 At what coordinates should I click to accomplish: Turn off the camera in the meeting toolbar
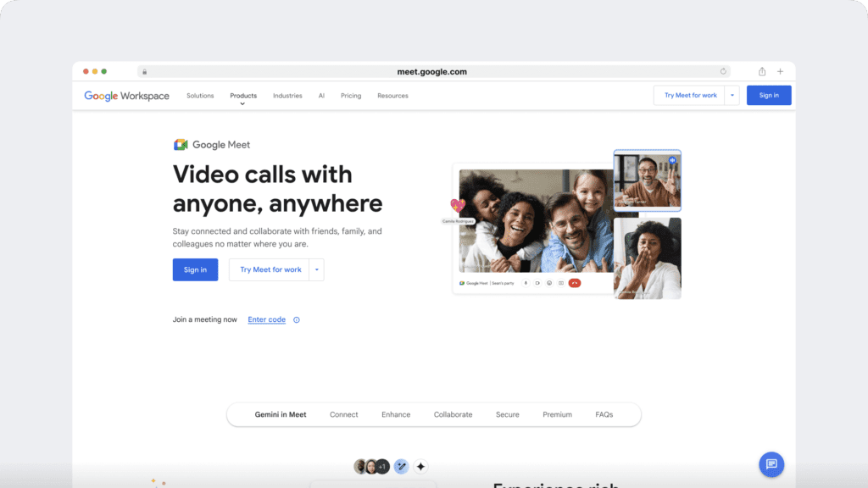(537, 283)
